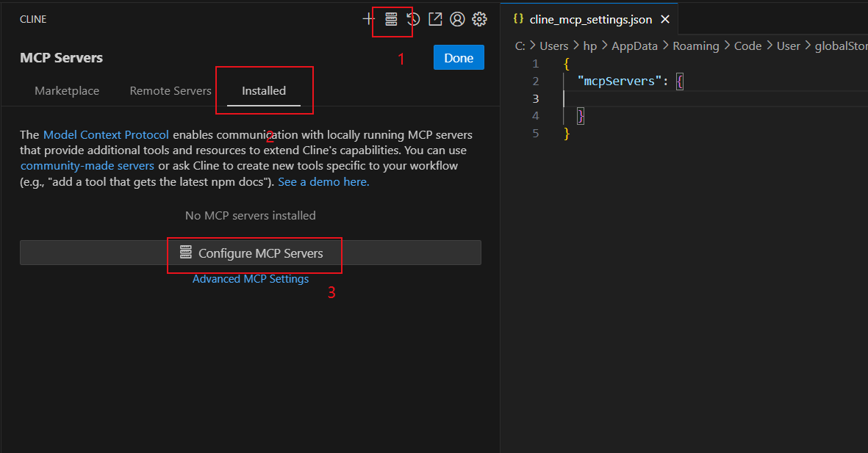
Task: Click the blue Done button
Action: (459, 57)
